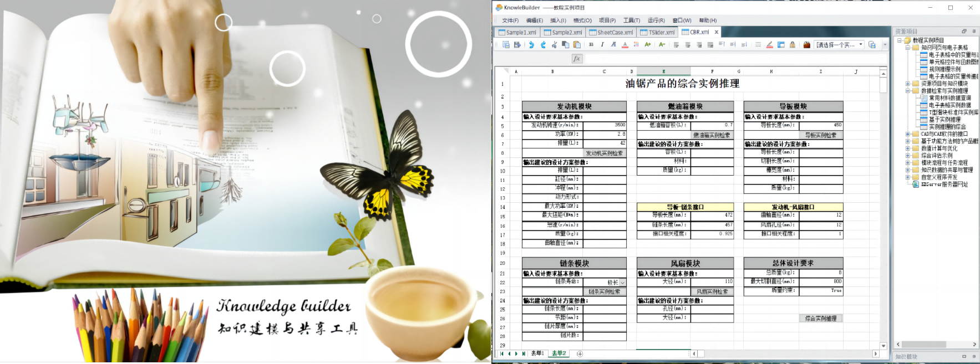Toggle Italic formatting in toolbar
Image resolution: width=980 pixels, height=364 pixels.
coord(602,45)
